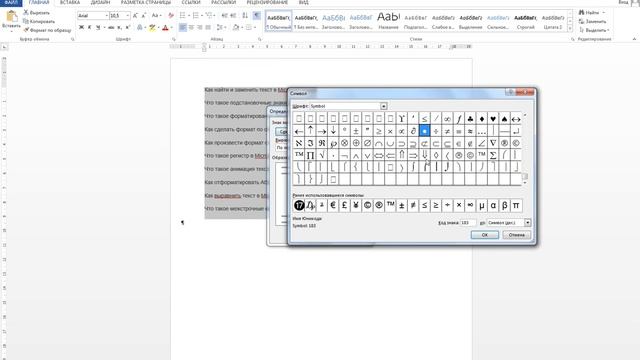Select the diamond ♦ symbol in grid
Screen dimensions: 640x360
pos(482,119)
